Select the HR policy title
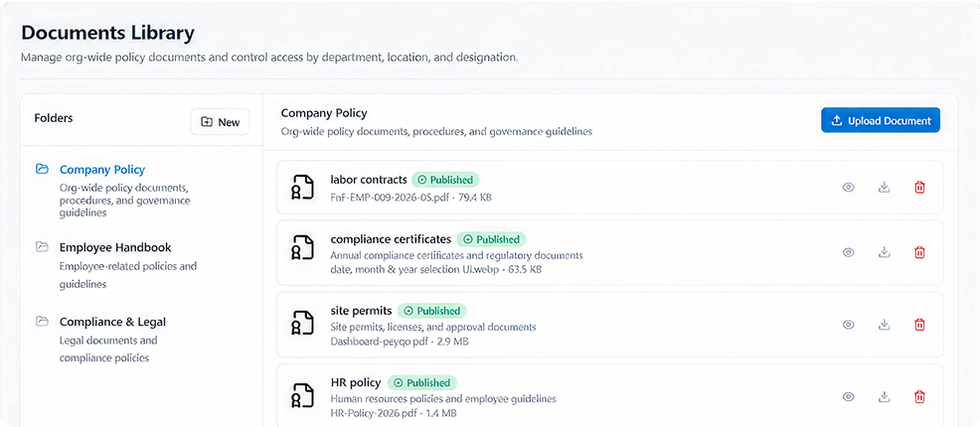Screen dimensions: 980x427 click(x=356, y=382)
